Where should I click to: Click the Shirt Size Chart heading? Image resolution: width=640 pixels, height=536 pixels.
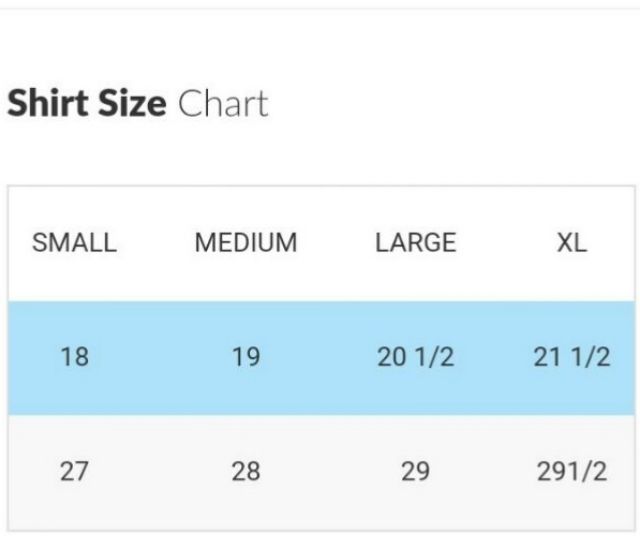point(137,104)
